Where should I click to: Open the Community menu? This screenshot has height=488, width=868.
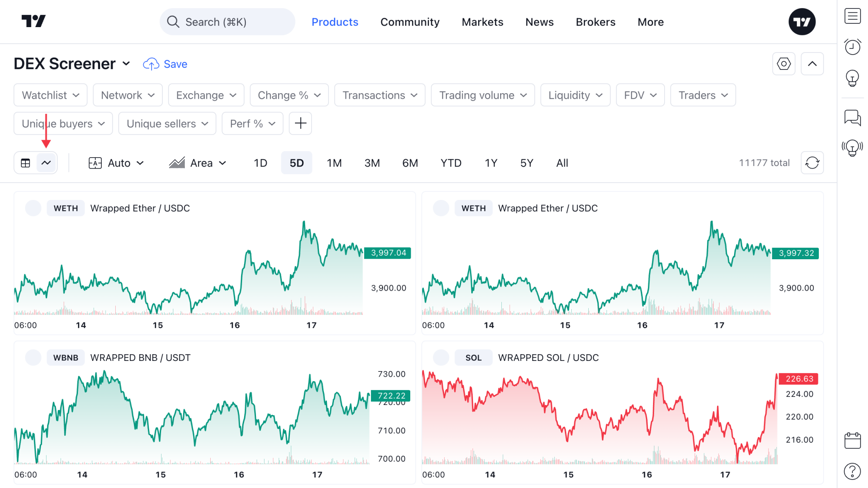coord(410,22)
